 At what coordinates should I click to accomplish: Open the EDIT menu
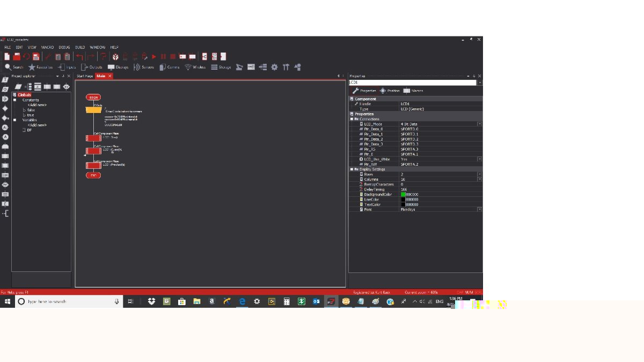pyautogui.click(x=19, y=47)
